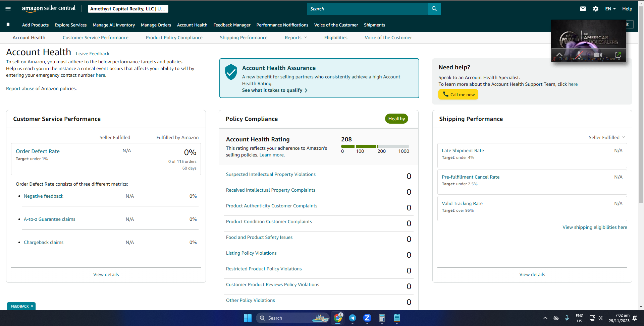Open the settings gear icon

coord(596,9)
